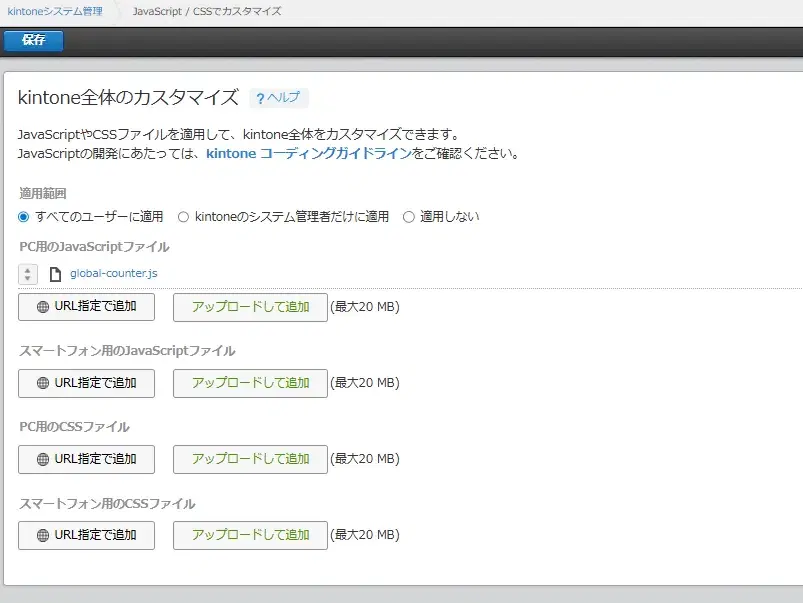
Task: Click (最大20 MB) note under スマートフォン用のCSSファイル
Action: [365, 535]
